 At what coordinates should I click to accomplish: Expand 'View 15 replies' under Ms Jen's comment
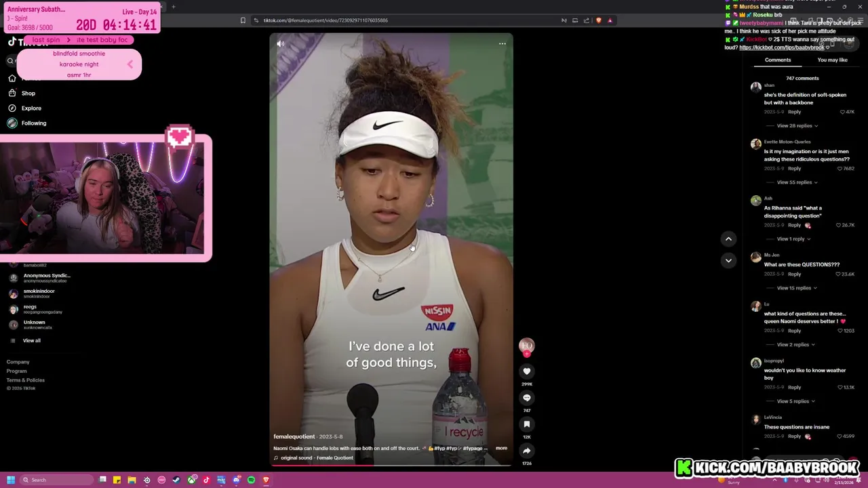point(797,288)
